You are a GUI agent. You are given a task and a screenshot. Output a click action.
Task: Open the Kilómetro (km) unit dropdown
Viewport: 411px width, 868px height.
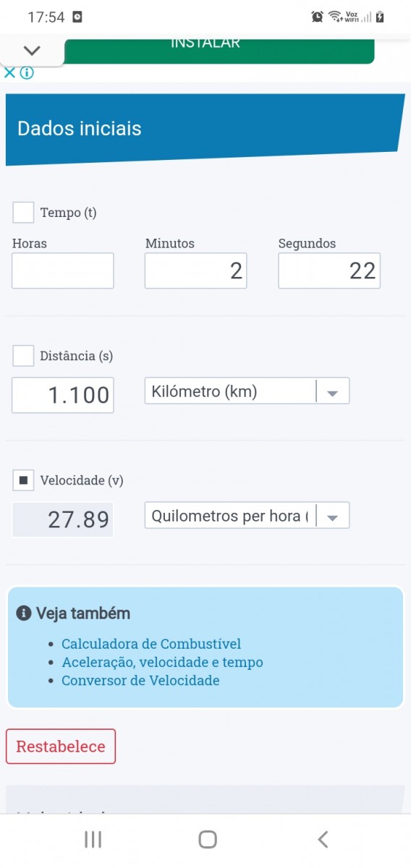(247, 391)
